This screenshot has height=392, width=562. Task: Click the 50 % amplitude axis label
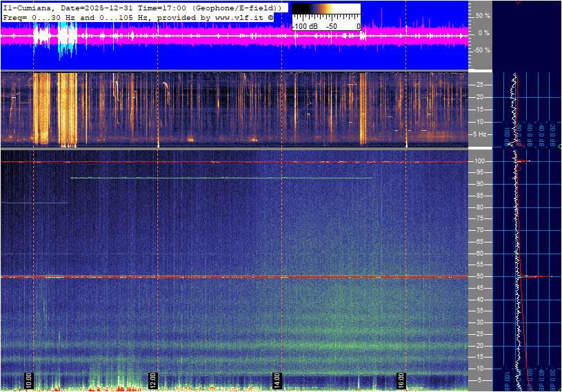point(482,15)
